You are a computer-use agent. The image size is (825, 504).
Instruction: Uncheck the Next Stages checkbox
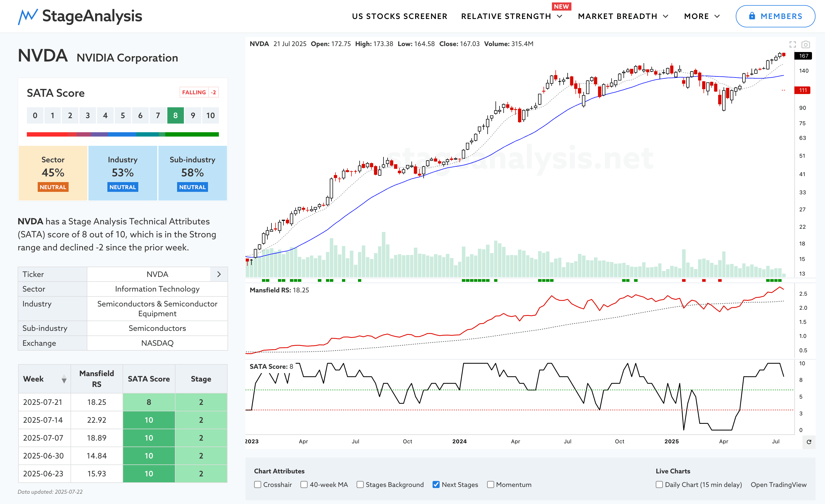[x=436, y=484]
